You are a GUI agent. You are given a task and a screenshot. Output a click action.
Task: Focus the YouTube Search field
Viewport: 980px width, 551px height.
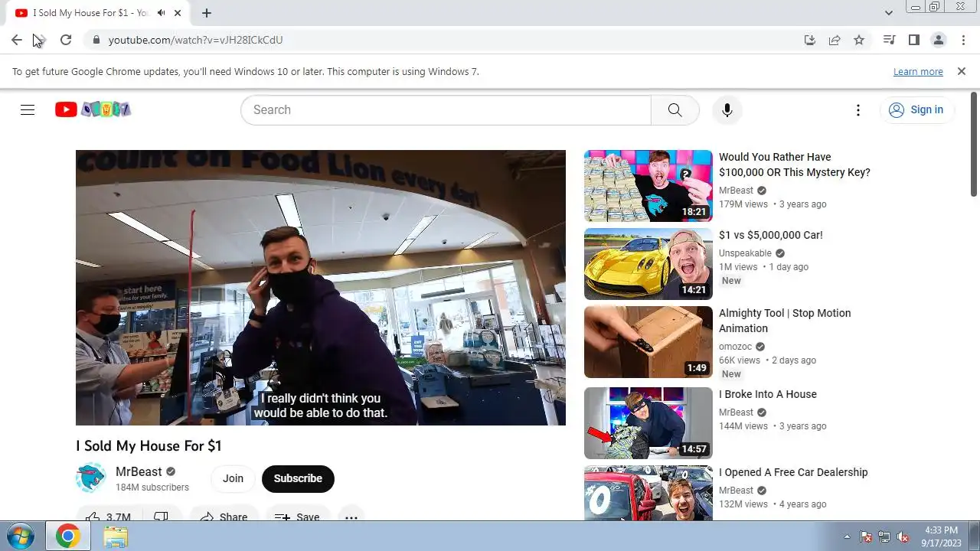(446, 109)
